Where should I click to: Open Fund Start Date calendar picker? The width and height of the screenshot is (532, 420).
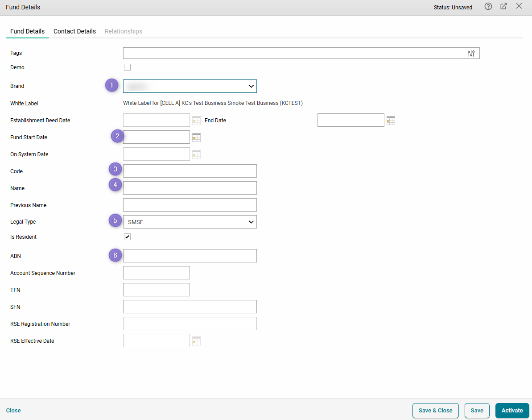pos(197,137)
